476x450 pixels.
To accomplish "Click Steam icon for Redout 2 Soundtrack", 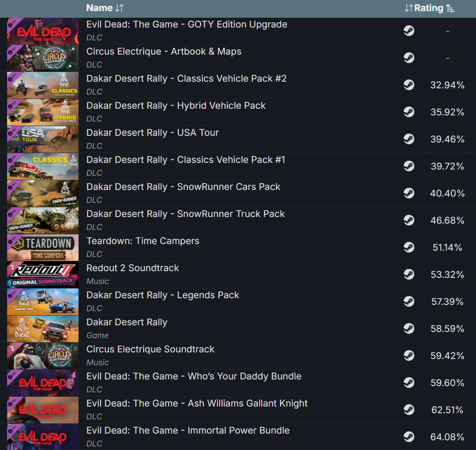I will (x=409, y=274).
